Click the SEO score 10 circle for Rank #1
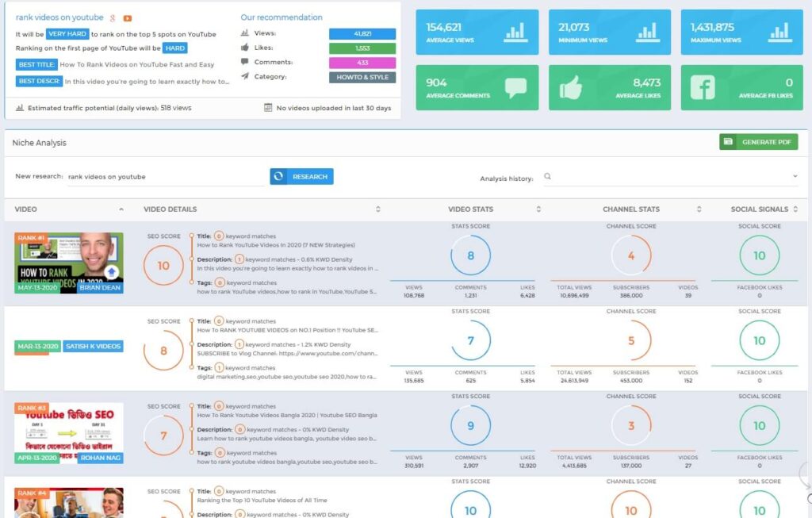This screenshot has width=812, height=518. pos(163,266)
